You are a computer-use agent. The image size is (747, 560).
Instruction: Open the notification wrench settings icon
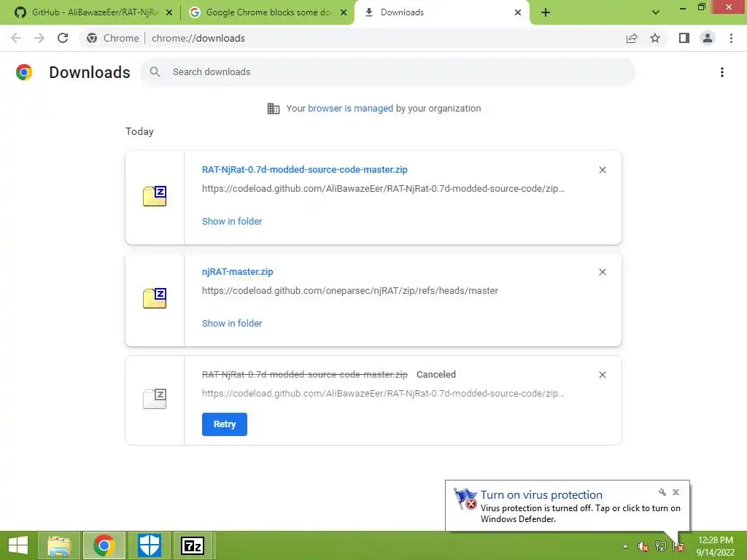662,492
